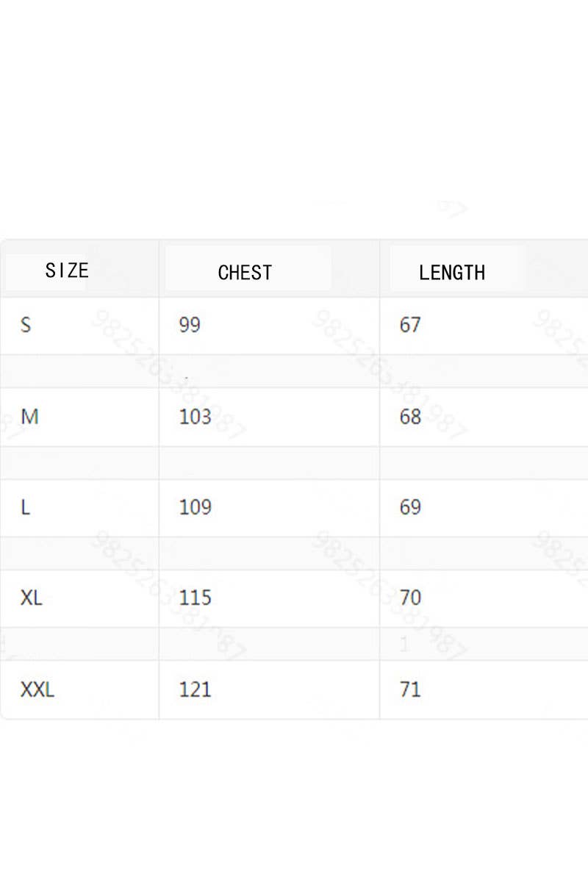Select the S size cell
This screenshot has height=882, width=588.
click(x=26, y=325)
